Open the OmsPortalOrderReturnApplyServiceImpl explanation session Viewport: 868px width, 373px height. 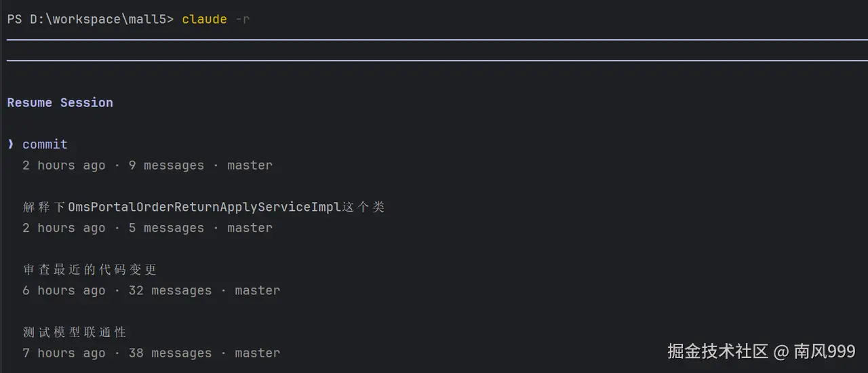203,207
